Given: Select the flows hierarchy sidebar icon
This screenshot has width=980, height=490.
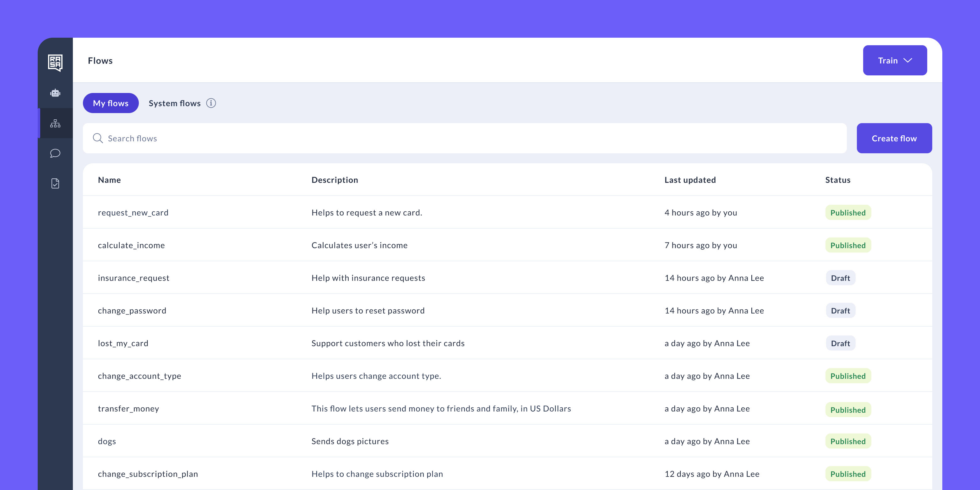Looking at the screenshot, I should (55, 123).
